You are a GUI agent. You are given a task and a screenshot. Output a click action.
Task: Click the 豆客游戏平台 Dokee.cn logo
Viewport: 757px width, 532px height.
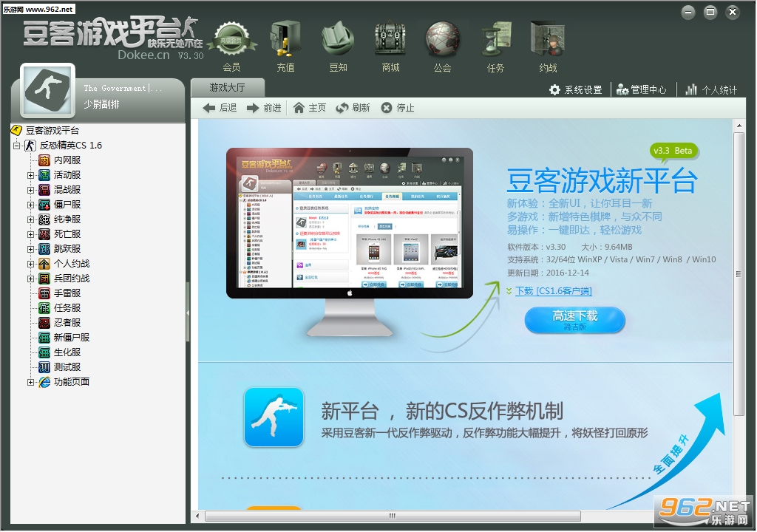point(112,38)
